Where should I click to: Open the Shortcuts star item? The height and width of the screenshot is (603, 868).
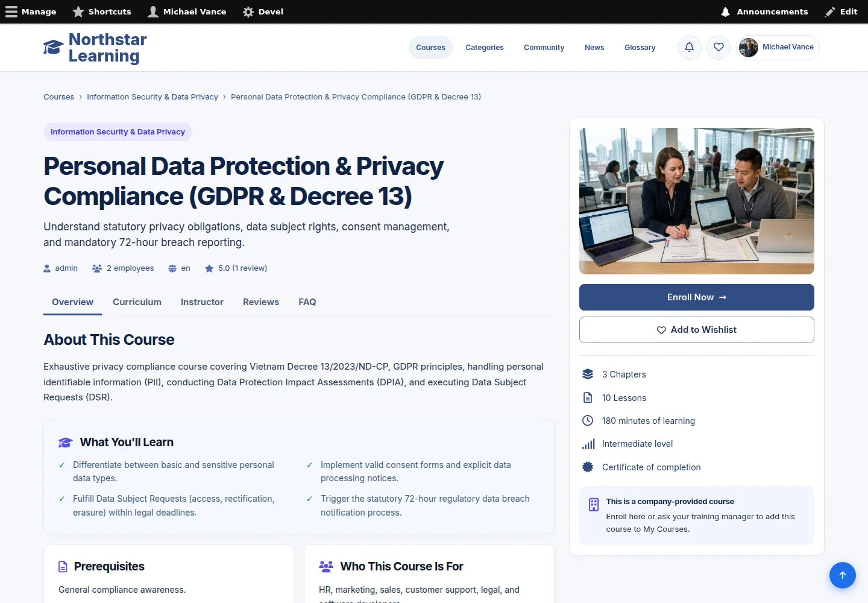pos(102,11)
